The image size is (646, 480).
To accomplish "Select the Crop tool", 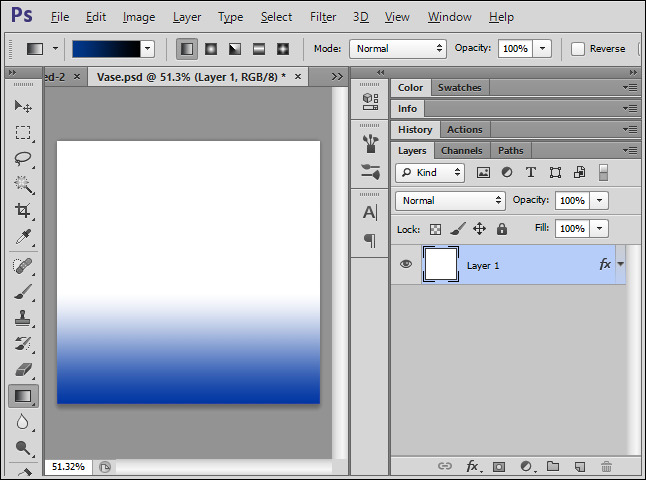I will (23, 210).
